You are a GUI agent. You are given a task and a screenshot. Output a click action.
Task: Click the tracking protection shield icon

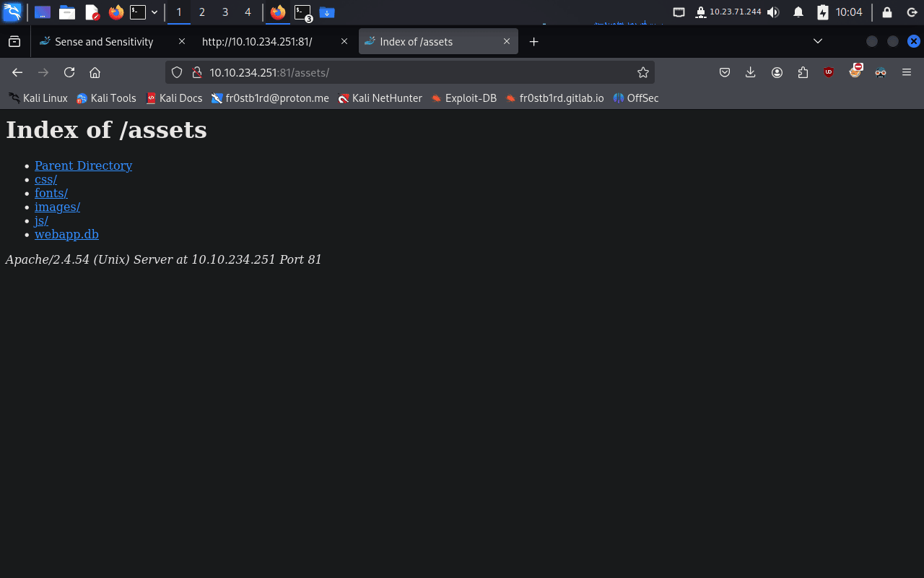click(x=177, y=72)
